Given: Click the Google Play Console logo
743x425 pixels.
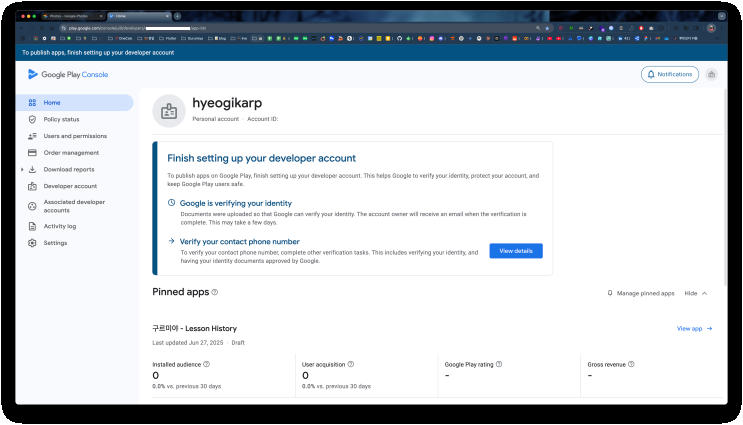Looking at the screenshot, I should click(x=68, y=74).
